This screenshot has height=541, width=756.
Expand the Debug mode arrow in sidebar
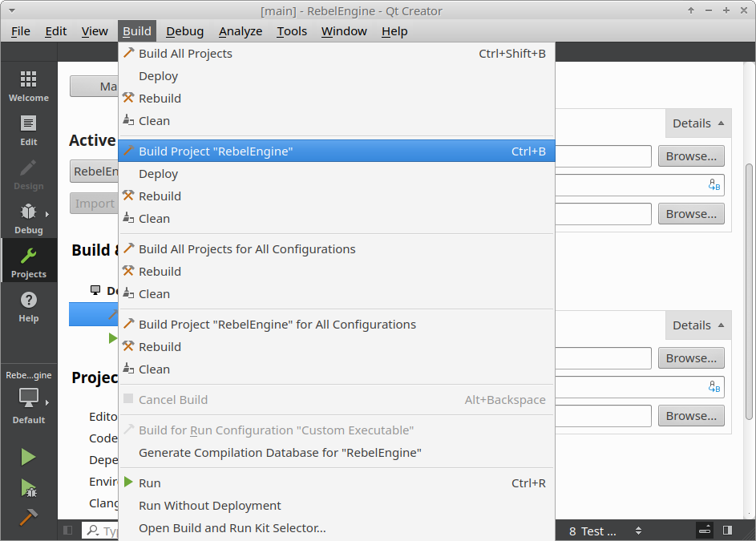pos(46,214)
